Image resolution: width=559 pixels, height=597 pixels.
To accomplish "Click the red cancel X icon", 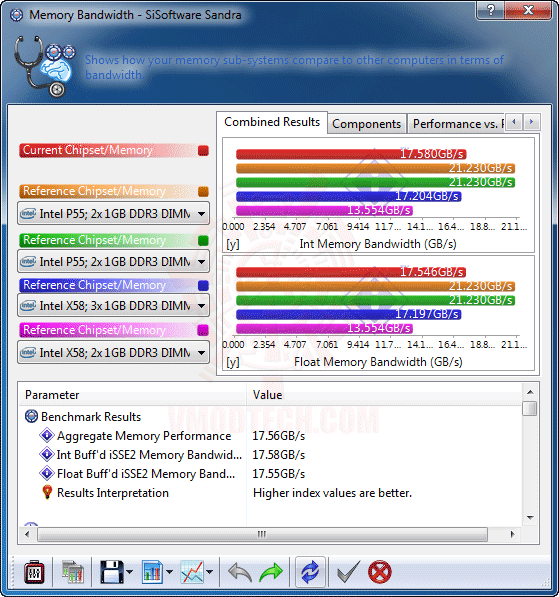I will pyautogui.click(x=380, y=572).
